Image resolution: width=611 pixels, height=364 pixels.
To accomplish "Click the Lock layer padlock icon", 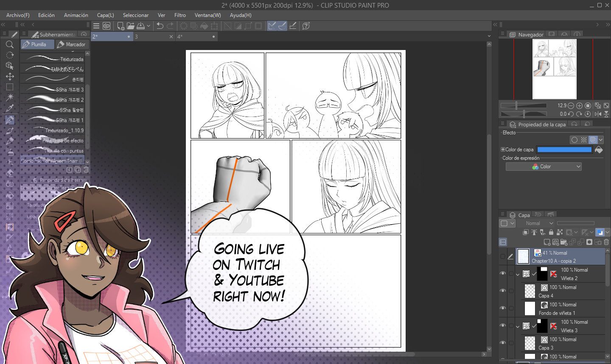I will coord(551,232).
